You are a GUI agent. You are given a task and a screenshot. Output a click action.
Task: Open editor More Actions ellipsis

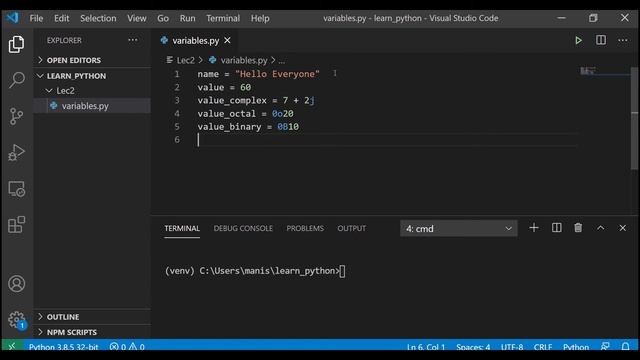[623, 40]
